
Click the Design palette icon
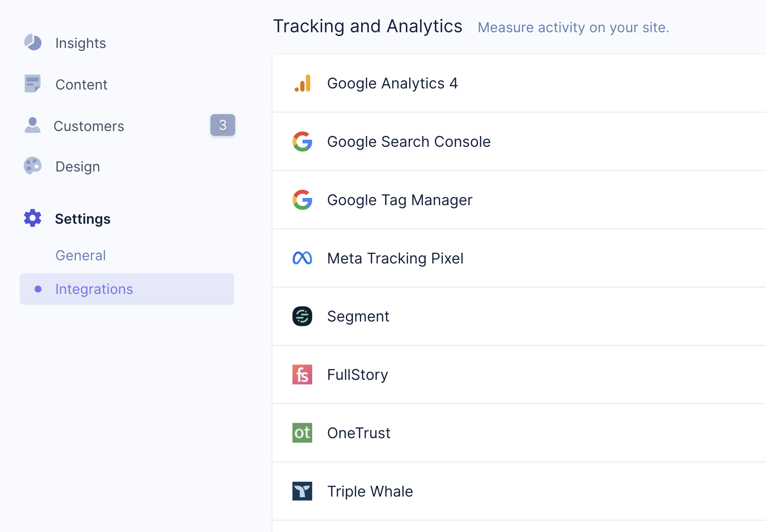coord(33,166)
